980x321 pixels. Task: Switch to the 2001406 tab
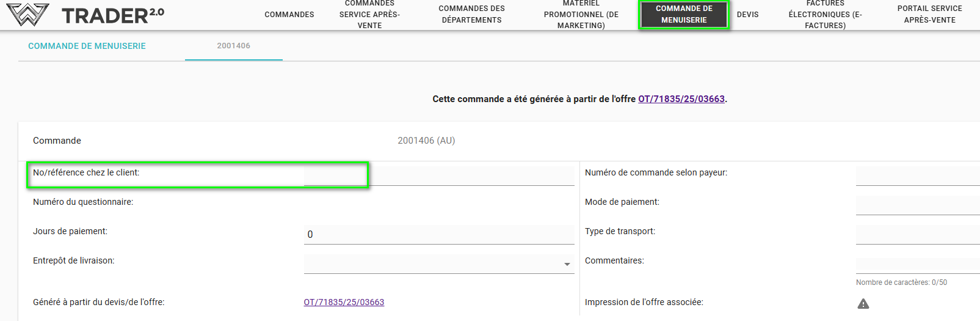[x=233, y=46]
